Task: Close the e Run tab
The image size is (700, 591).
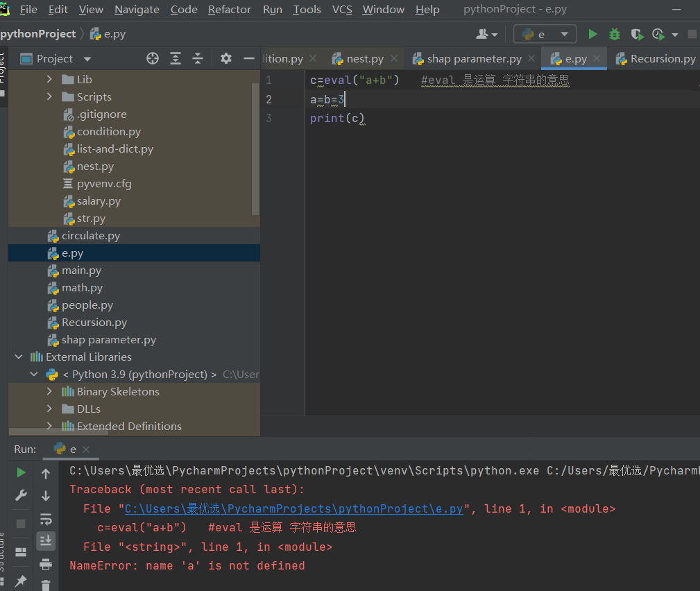Action: point(86,449)
